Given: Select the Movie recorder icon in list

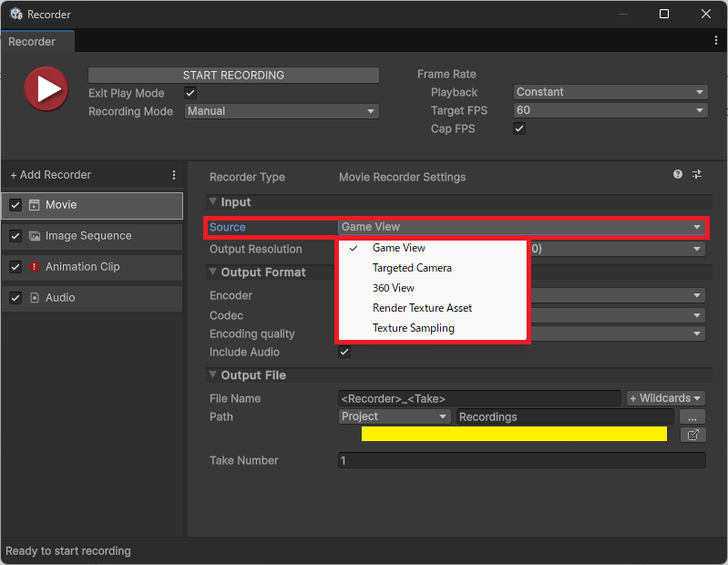Looking at the screenshot, I should coord(35,205).
